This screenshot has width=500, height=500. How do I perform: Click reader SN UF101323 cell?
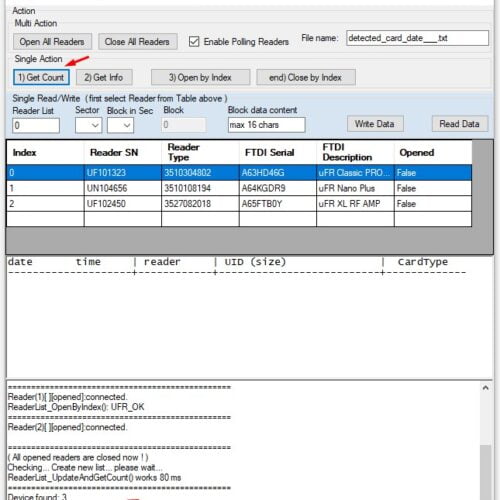click(123, 173)
